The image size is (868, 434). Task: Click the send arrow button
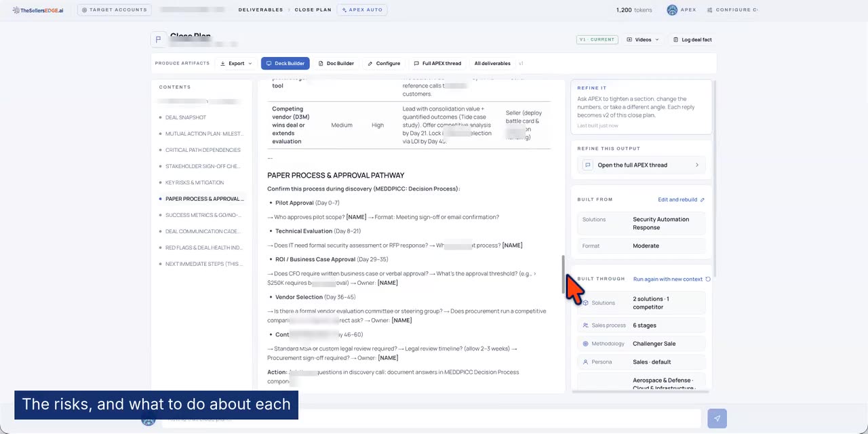click(x=717, y=418)
